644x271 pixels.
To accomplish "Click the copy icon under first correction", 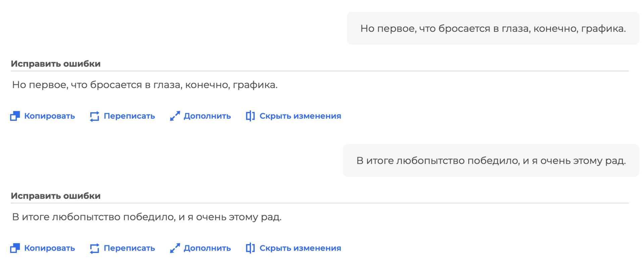I will tap(15, 116).
